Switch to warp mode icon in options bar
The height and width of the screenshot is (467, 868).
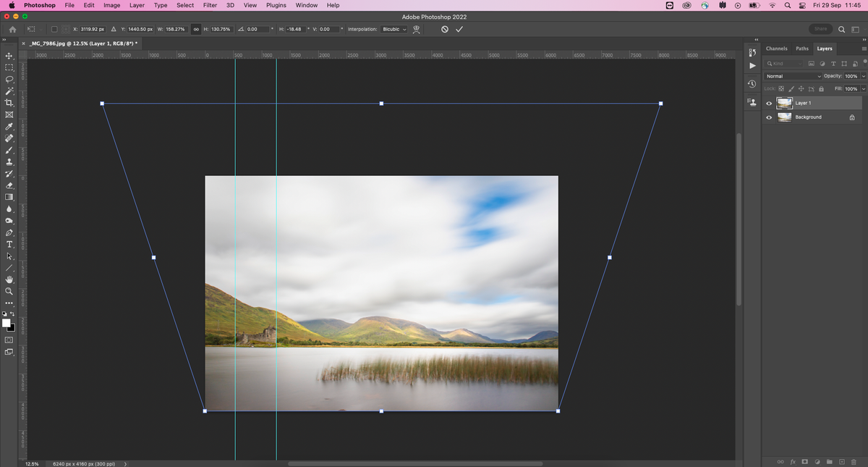tap(417, 30)
